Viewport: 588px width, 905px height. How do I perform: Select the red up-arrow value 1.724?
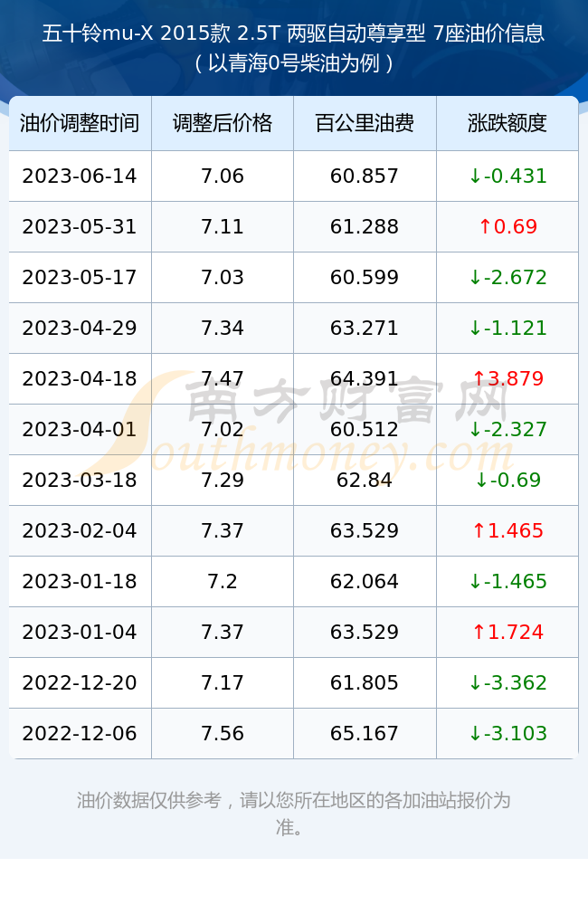[507, 632]
